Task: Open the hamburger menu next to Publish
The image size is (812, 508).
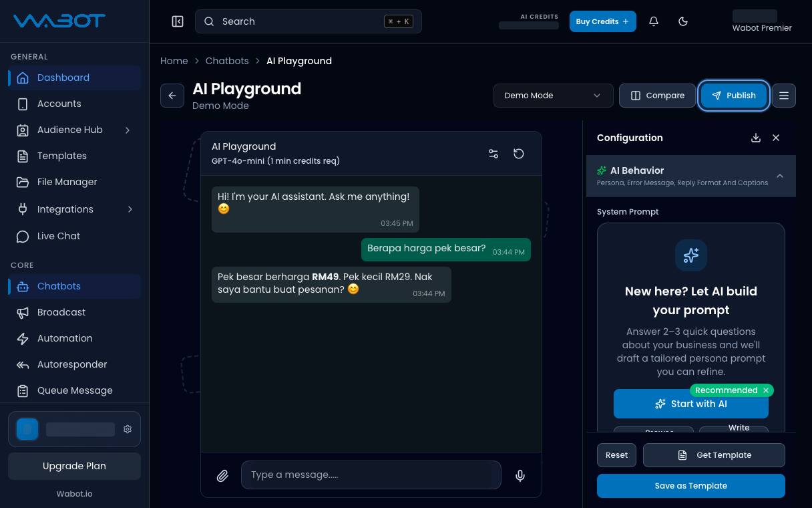Action: coord(784,96)
